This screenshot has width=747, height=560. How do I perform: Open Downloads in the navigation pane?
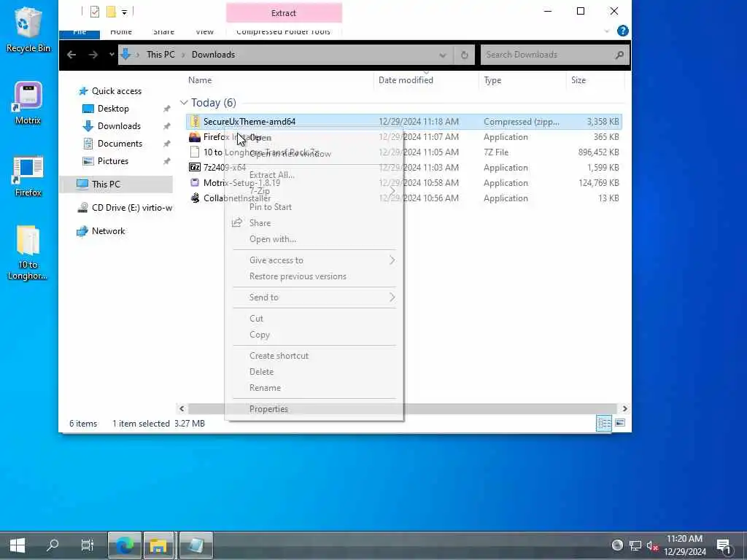point(119,126)
